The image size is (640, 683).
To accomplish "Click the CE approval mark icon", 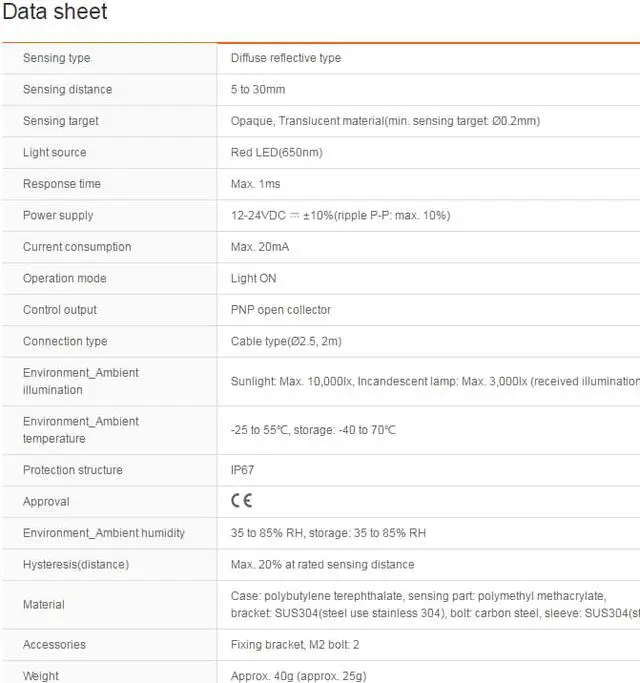I will click(x=241, y=501).
